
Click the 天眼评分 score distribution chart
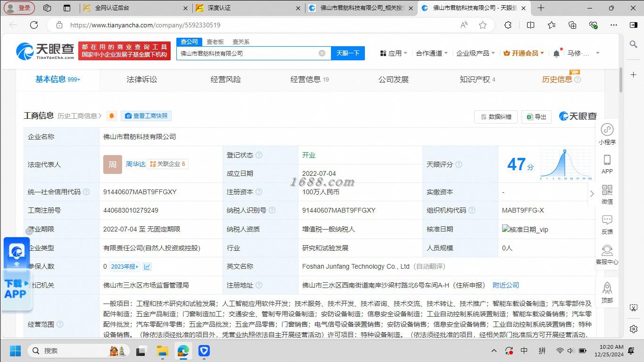(566, 165)
